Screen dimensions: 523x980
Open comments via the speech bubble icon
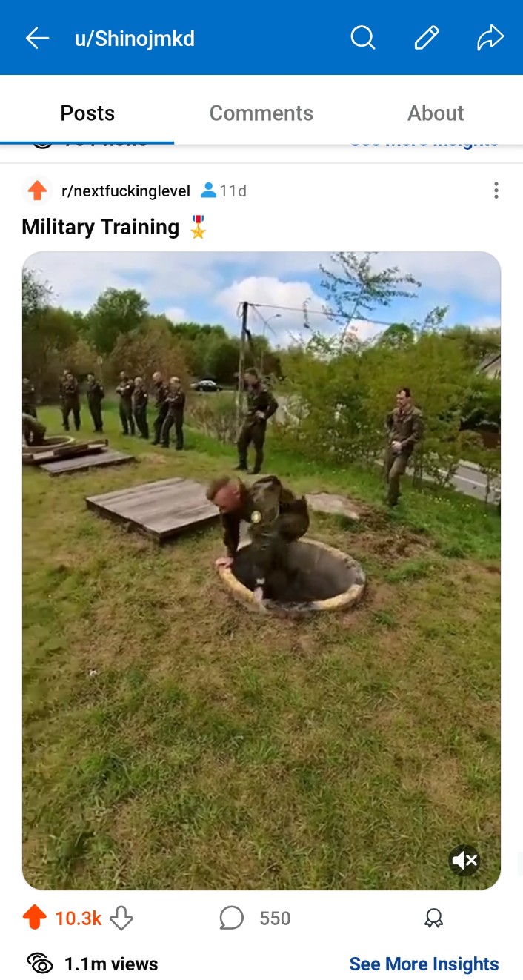232,918
